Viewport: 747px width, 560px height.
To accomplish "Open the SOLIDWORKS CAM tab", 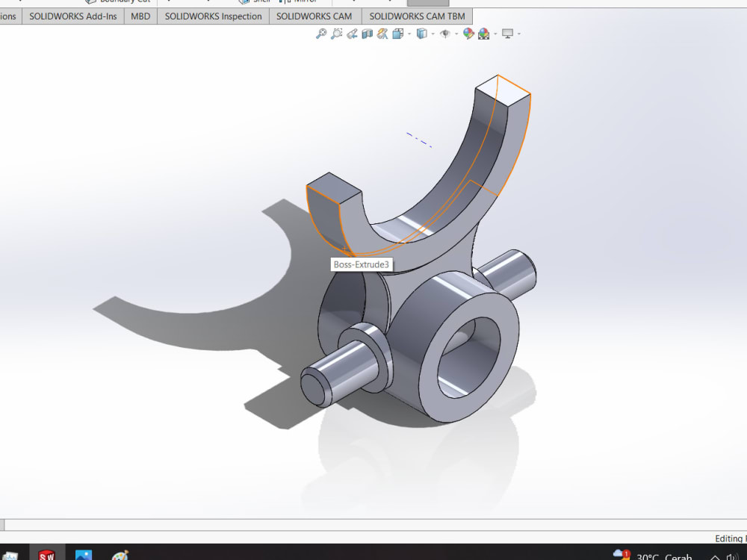I will [314, 16].
